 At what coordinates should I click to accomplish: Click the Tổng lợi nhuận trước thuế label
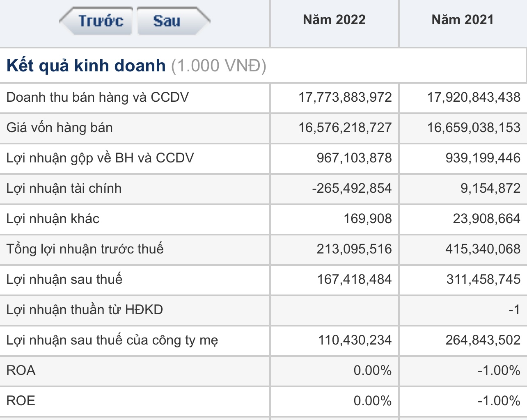coord(85,249)
